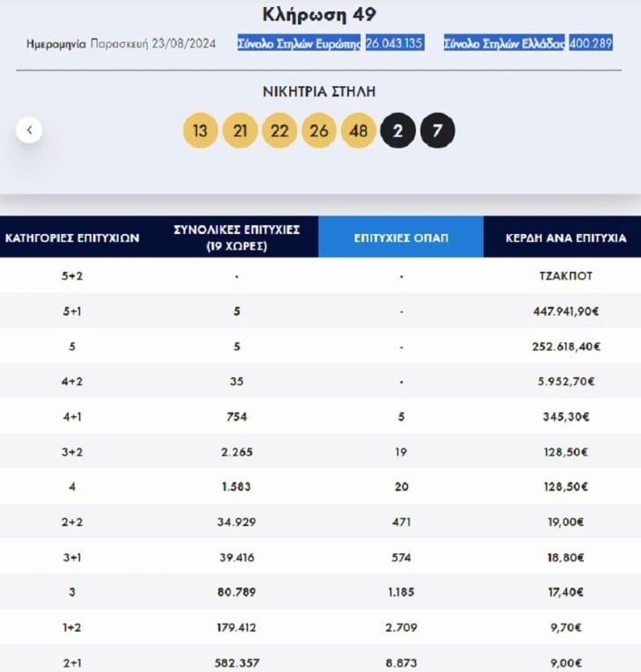Click the 447.941,90€ winnings amount
Viewport: 641px width, 672px height.
point(565,311)
